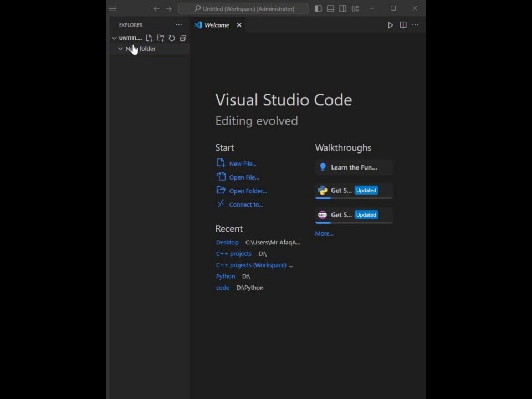Run with the play button icon
Image resolution: width=532 pixels, height=399 pixels.
click(391, 25)
